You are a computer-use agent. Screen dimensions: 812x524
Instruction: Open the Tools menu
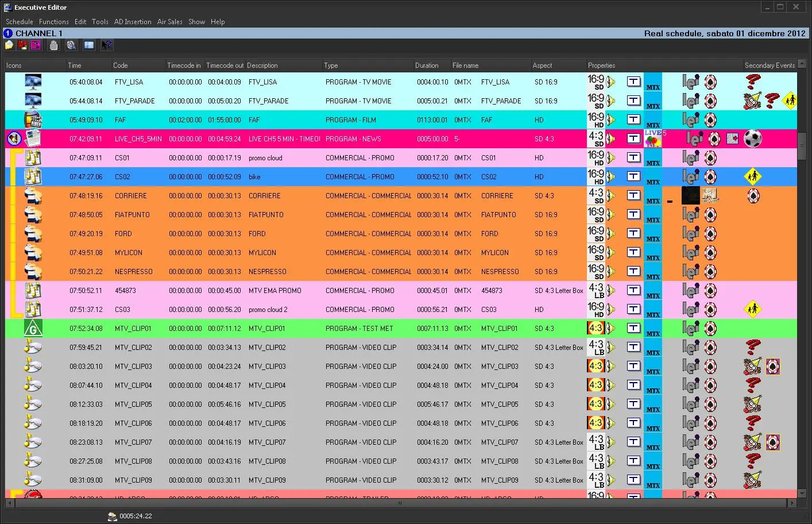click(100, 22)
